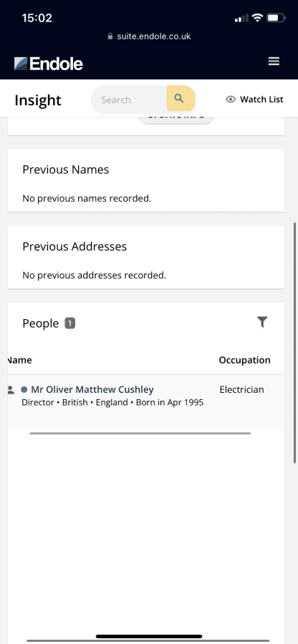Click the Watch List eye icon
This screenshot has height=644, width=298.
[231, 99]
